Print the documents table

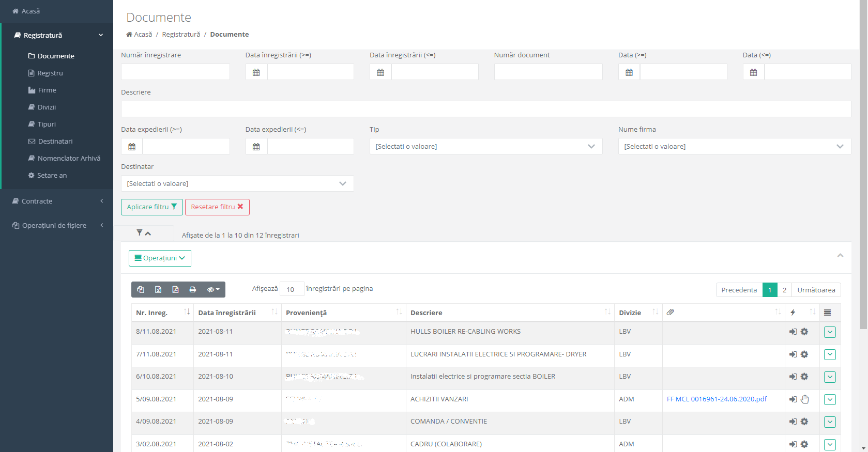pyautogui.click(x=193, y=290)
